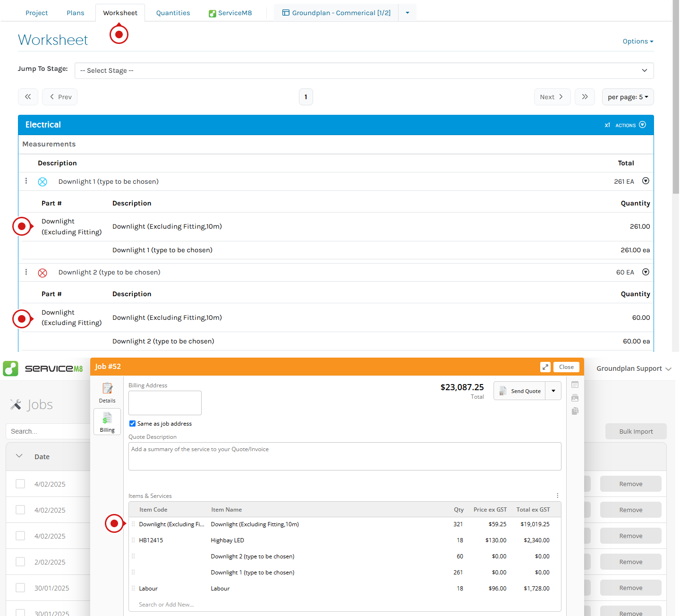Expand the caret next to Groundplan - Commerical tab

point(408,13)
